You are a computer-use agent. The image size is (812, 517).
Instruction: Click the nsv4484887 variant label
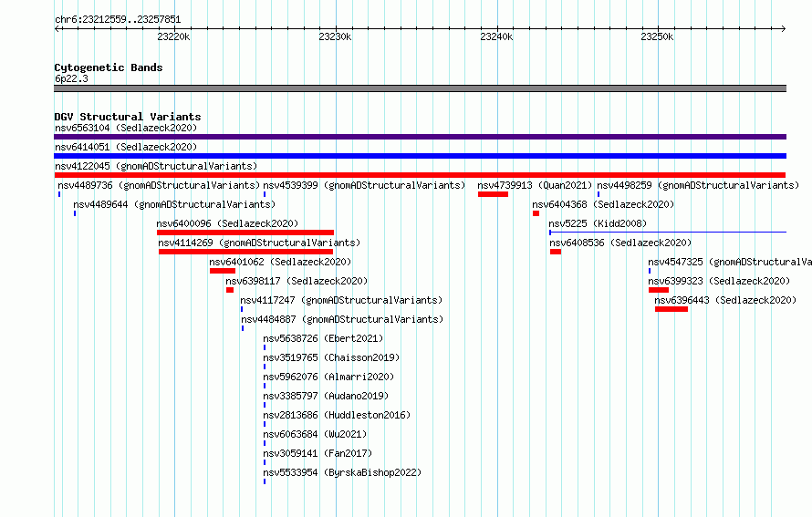[342, 319]
